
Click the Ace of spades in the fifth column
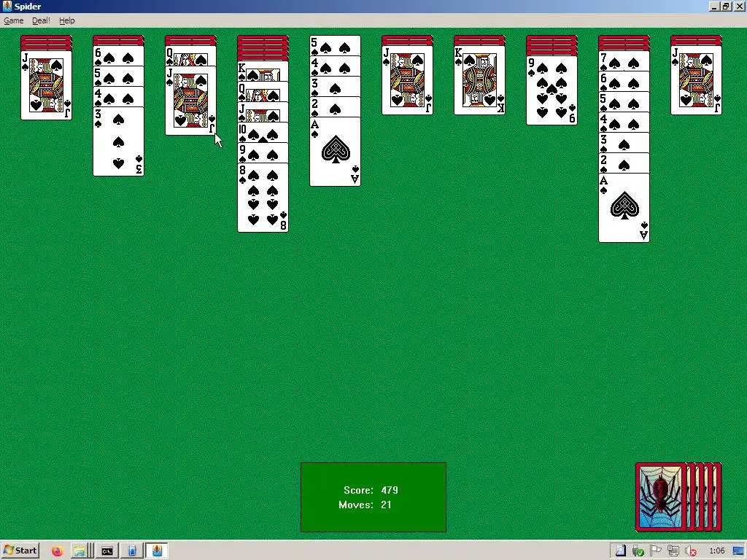coord(335,152)
